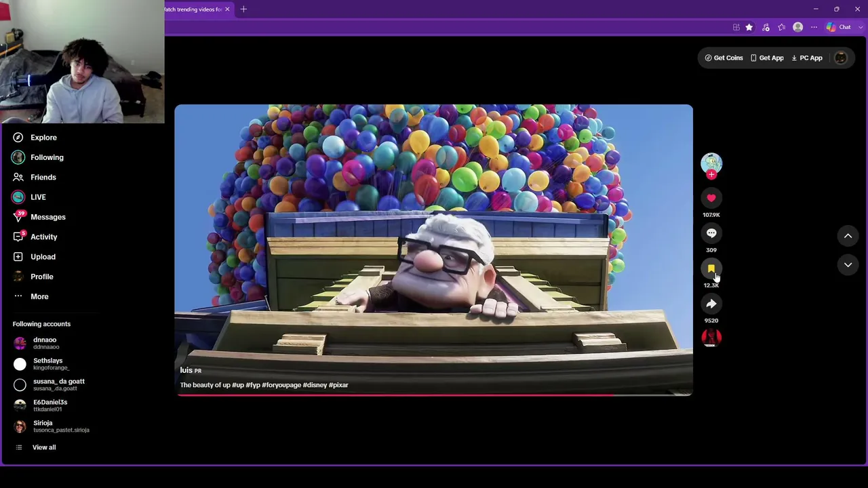Seek on the video progress bar

tap(434, 394)
